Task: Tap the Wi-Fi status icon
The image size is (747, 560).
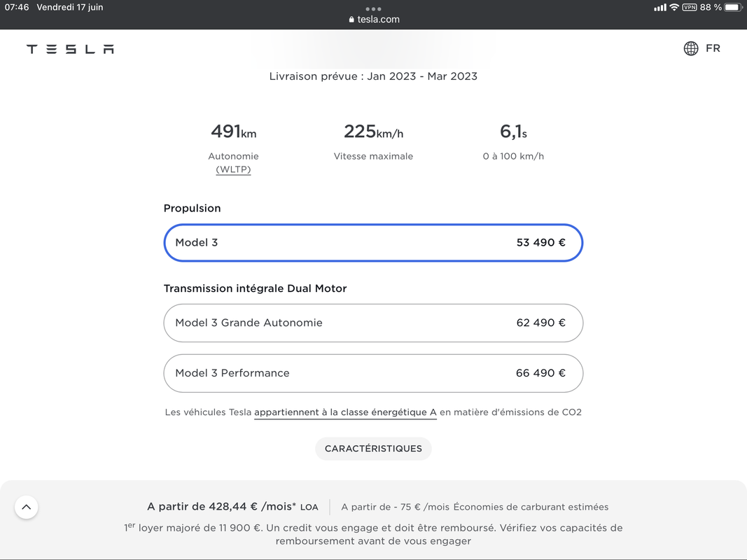Action: click(x=673, y=7)
